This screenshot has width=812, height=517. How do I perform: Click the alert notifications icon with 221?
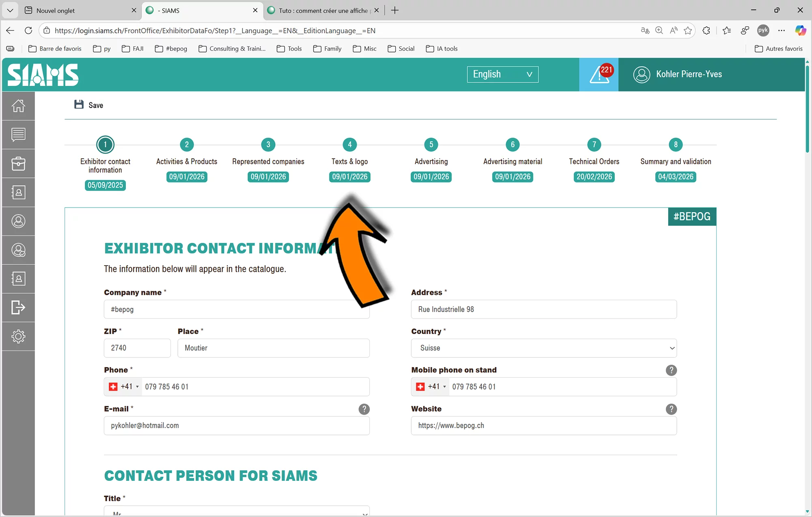click(x=599, y=75)
